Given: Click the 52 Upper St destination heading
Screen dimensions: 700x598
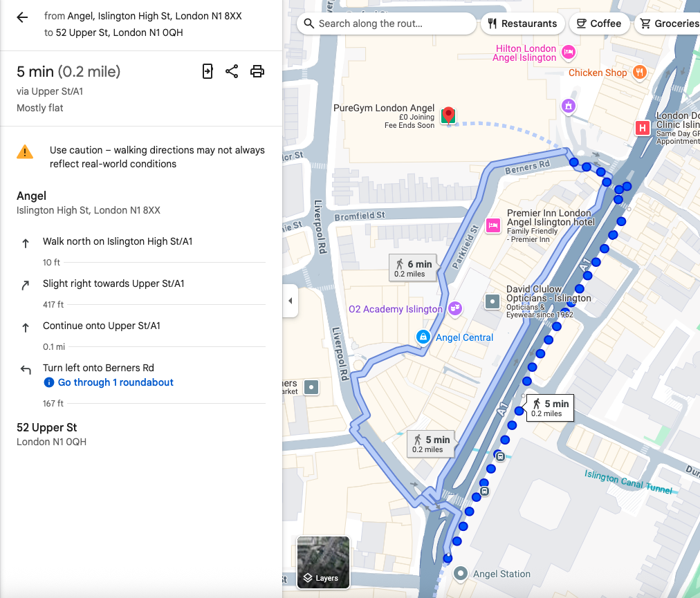Looking at the screenshot, I should tap(47, 427).
